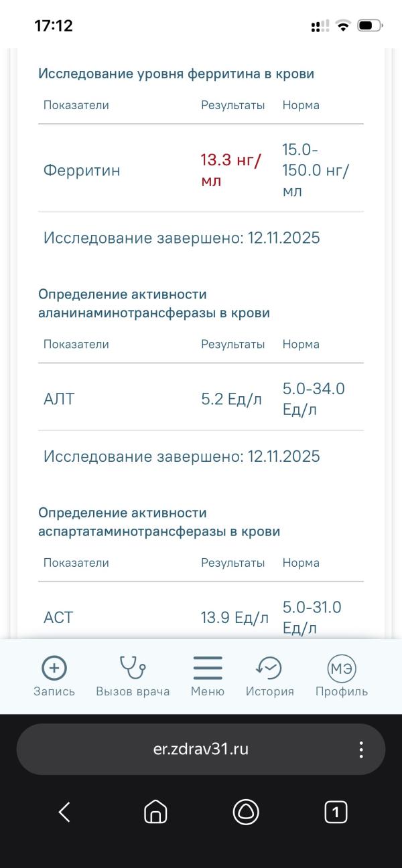
Task: Tap the Запись plus-circle icon
Action: click(54, 668)
